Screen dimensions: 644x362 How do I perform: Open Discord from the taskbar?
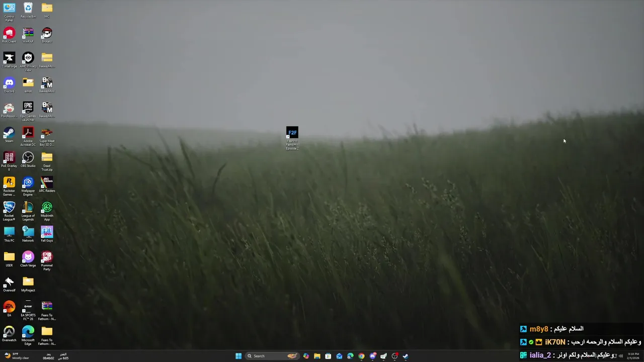[373, 356]
